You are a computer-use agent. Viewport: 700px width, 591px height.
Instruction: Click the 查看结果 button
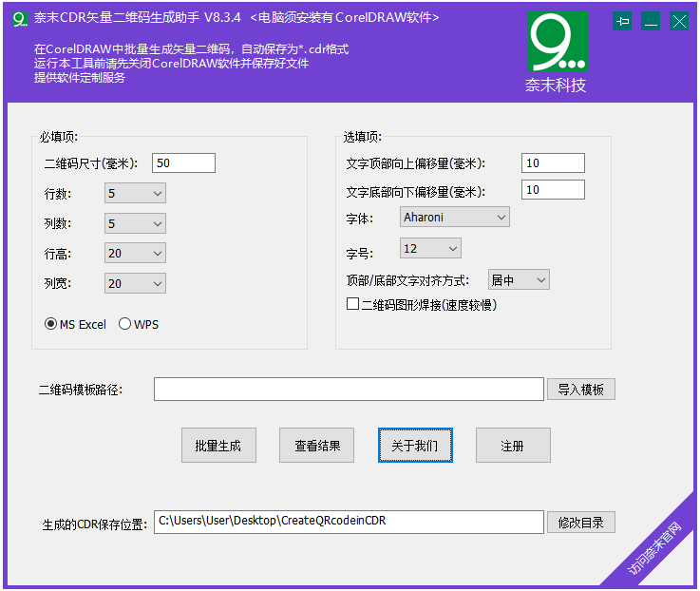click(x=316, y=446)
